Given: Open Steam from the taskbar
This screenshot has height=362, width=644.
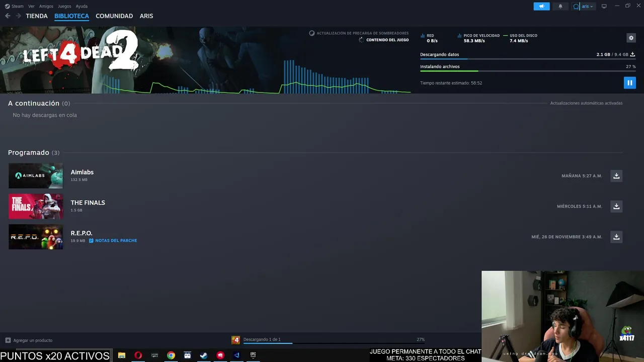Looking at the screenshot, I should pyautogui.click(x=204, y=355).
